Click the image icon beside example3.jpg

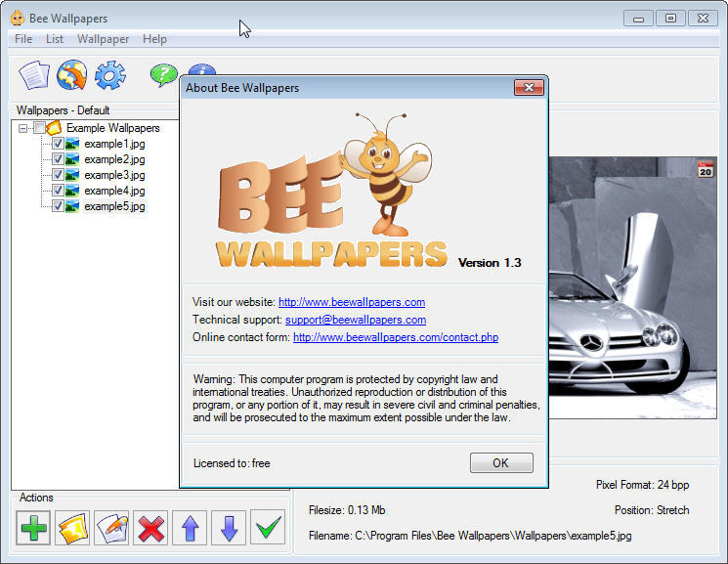click(72, 175)
